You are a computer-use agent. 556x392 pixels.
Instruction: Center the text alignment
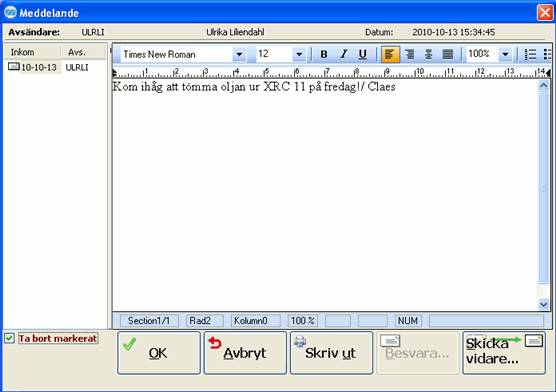coord(429,54)
